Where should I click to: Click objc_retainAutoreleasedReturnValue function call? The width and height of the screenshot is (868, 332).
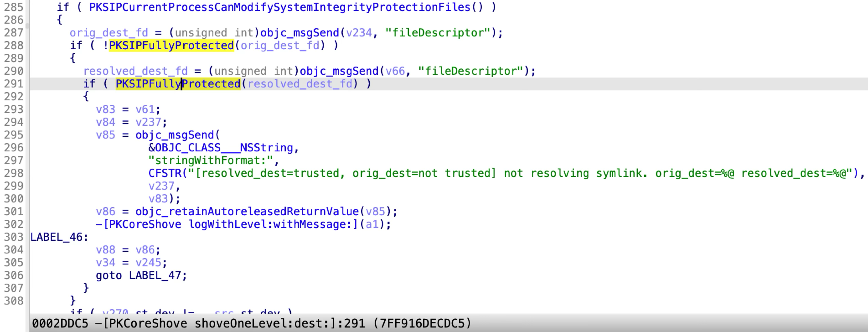[247, 212]
